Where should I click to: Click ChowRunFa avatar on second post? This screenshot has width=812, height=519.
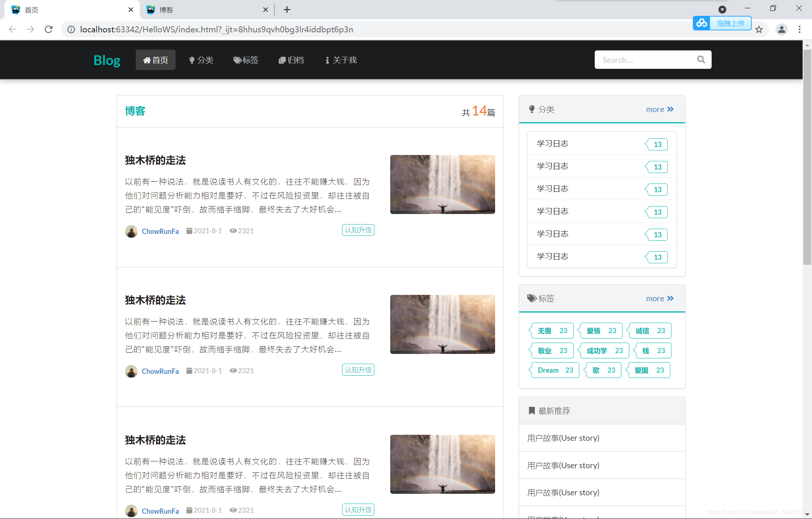click(131, 371)
